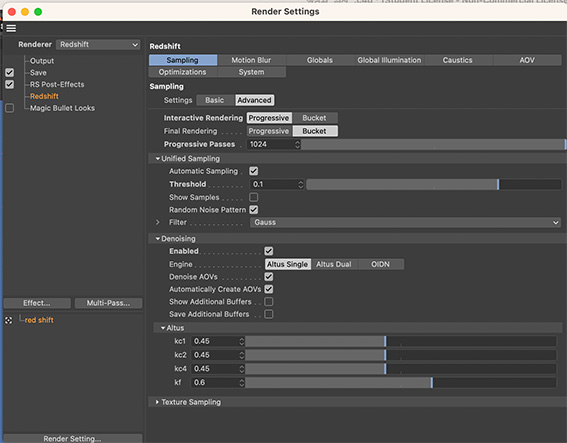Toggle the RS Post-Effects checkbox

tap(10, 84)
